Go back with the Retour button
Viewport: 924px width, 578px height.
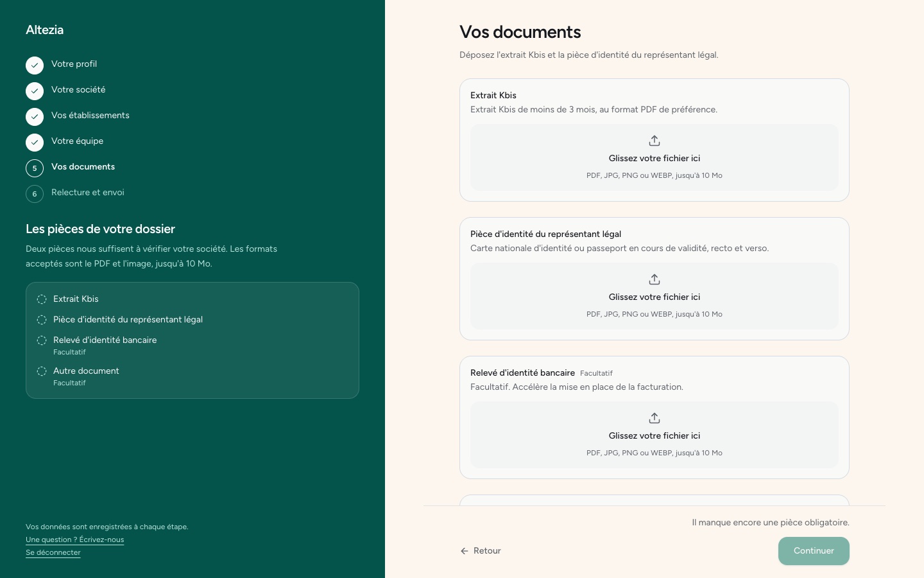point(481,551)
